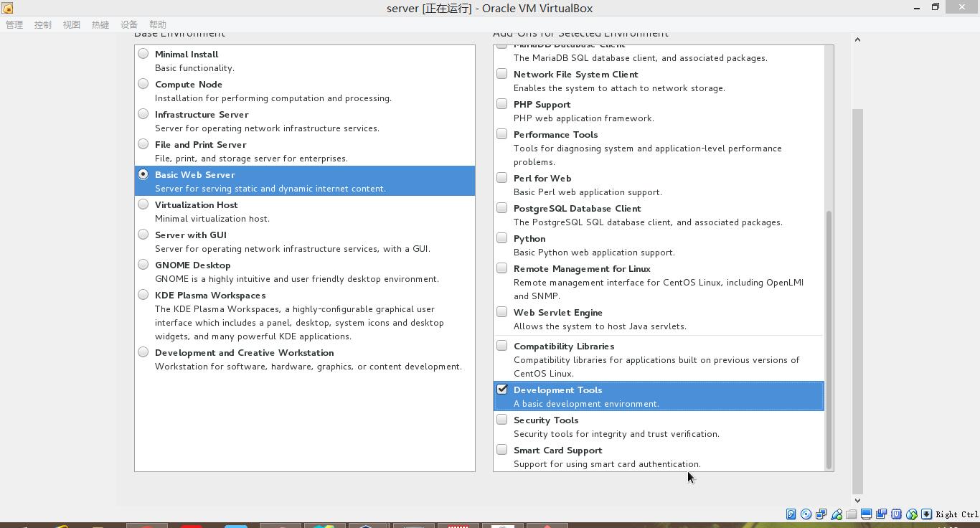Tick the Web Servlet Engine checkbox
The image size is (980, 528).
click(502, 311)
